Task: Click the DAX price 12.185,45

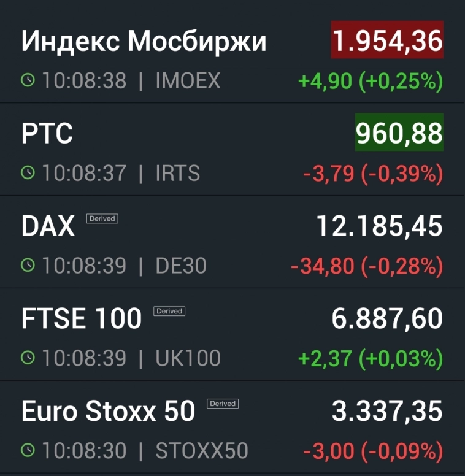Action: [380, 227]
